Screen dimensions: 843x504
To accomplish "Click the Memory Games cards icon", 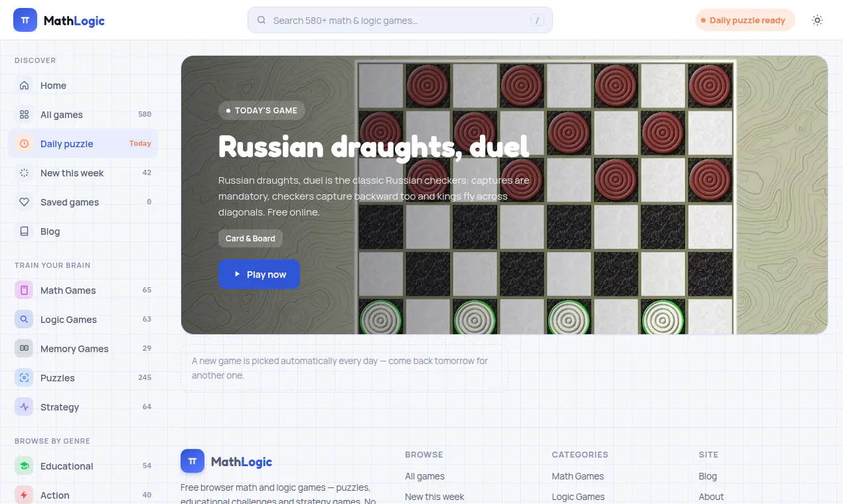I will point(25,349).
